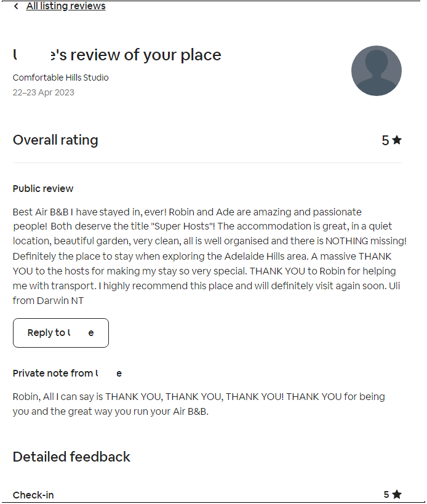
Task: Click the overall rating score number 5
Action: 385,140
